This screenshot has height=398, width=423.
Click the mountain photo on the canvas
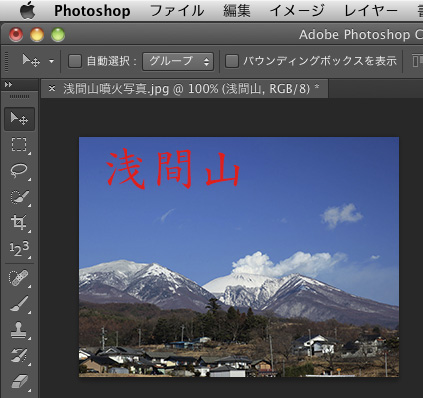coord(239,257)
